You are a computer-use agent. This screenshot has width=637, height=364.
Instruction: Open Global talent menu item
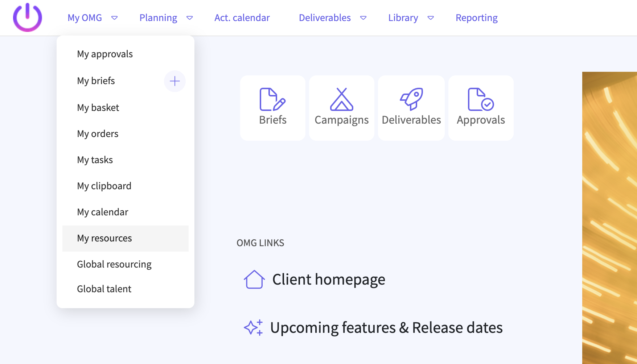click(104, 289)
